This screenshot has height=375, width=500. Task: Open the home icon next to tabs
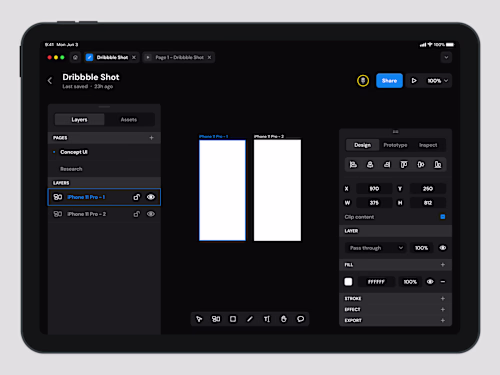75,57
